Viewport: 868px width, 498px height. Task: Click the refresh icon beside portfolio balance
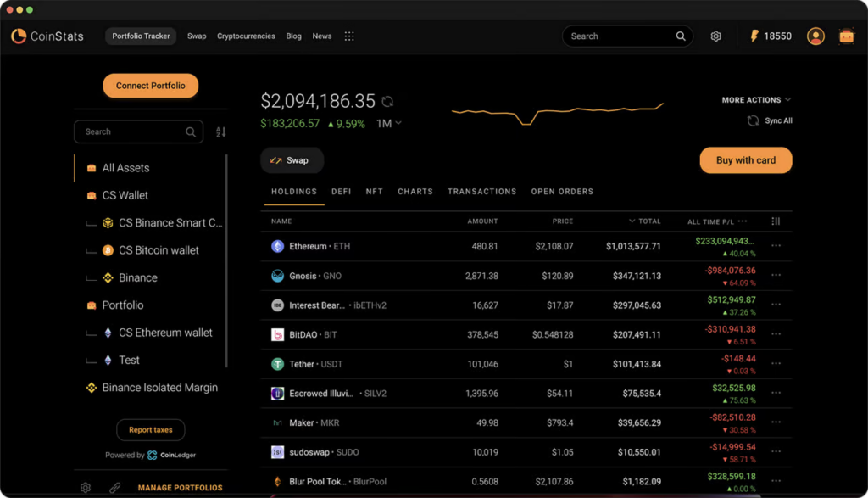(387, 102)
